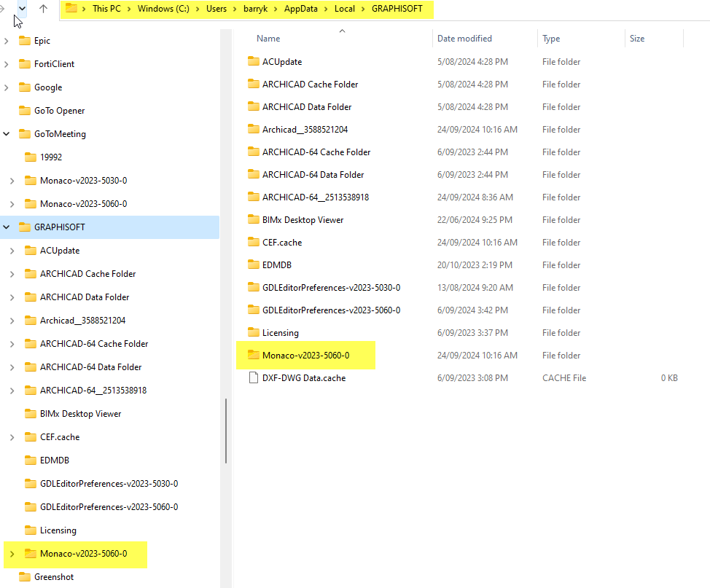Select GDLEditorPreferences-v2023-5060-0 in navigation tree
The width and height of the screenshot is (710, 588).
click(x=109, y=507)
